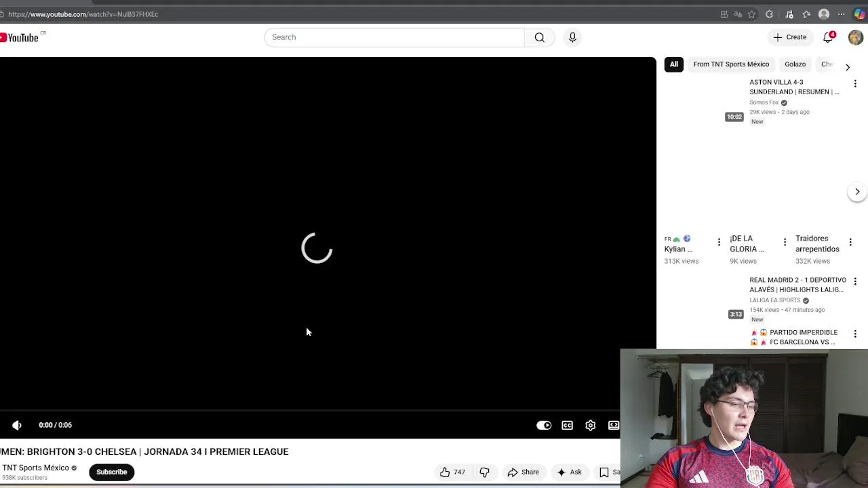
Task: Toggle closed captions with the CC button
Action: coord(567,425)
